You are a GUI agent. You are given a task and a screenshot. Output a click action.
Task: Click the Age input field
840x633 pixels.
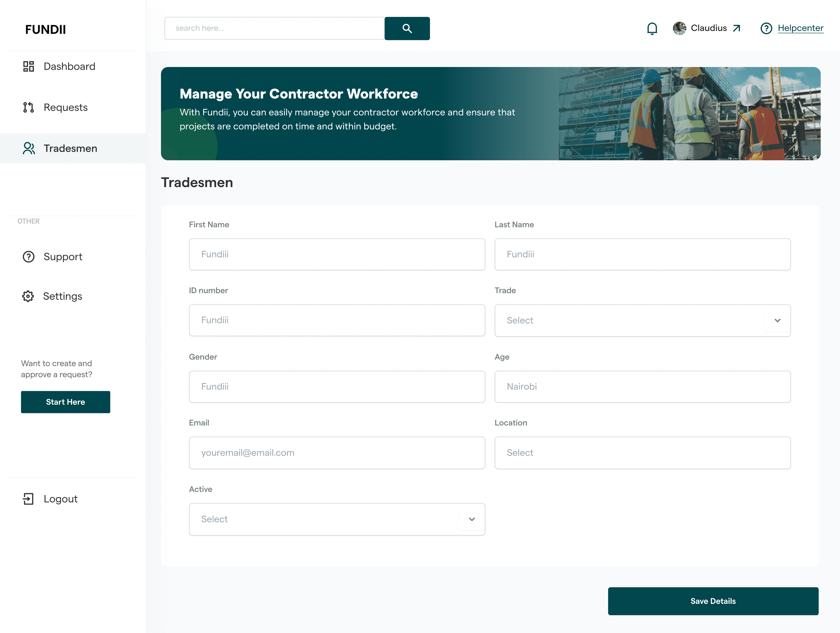click(643, 387)
